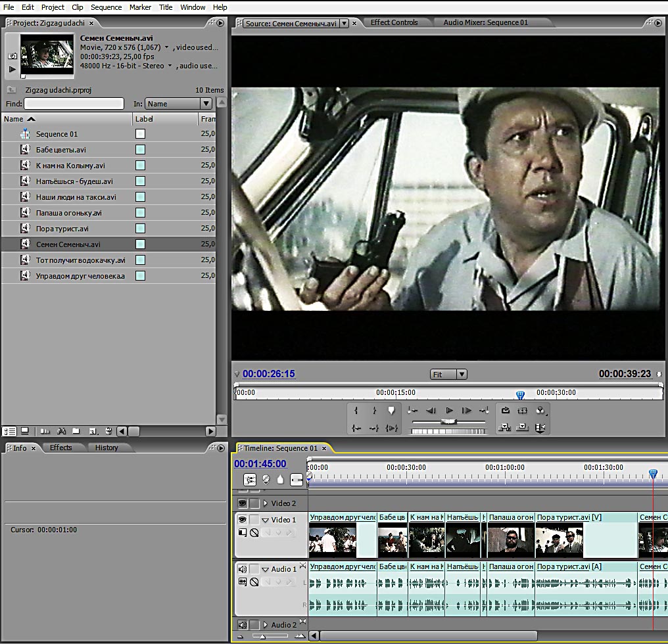Image resolution: width=668 pixels, height=644 pixels.
Task: Switch to the Effect Controls tab
Action: (394, 22)
